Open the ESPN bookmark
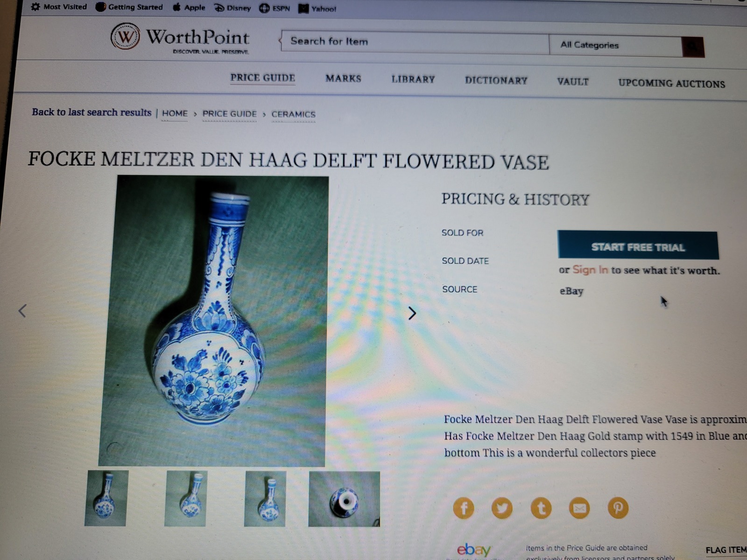Viewport: 747px width, 560px height. click(x=275, y=8)
